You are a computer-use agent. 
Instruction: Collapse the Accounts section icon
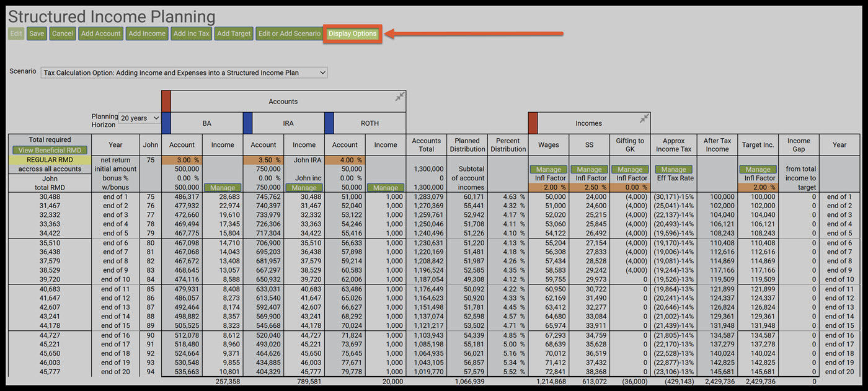click(x=400, y=96)
